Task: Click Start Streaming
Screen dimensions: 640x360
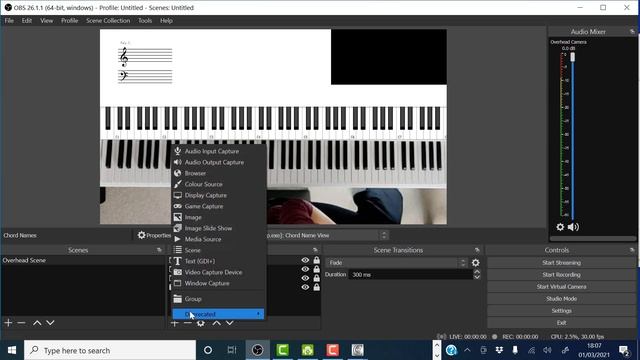Action: pyautogui.click(x=562, y=263)
